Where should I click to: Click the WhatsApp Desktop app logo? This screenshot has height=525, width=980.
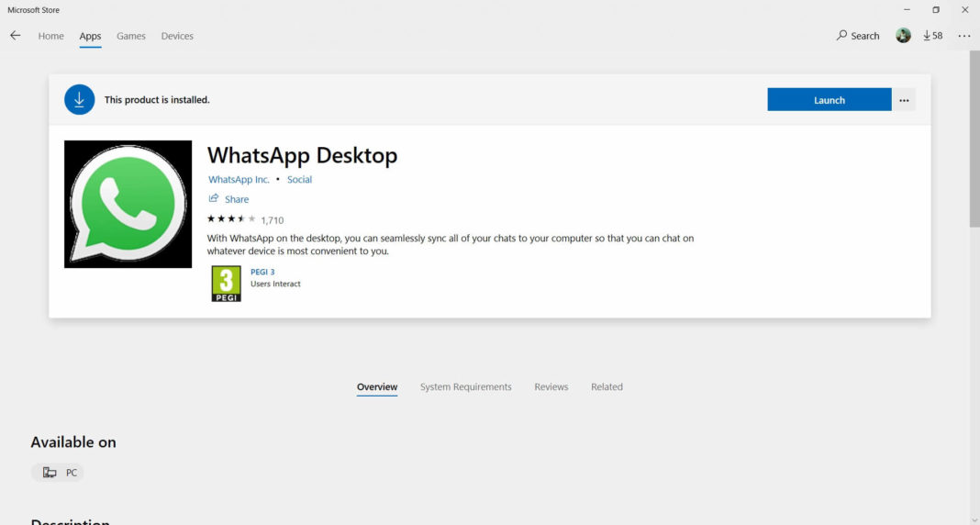[x=128, y=205]
